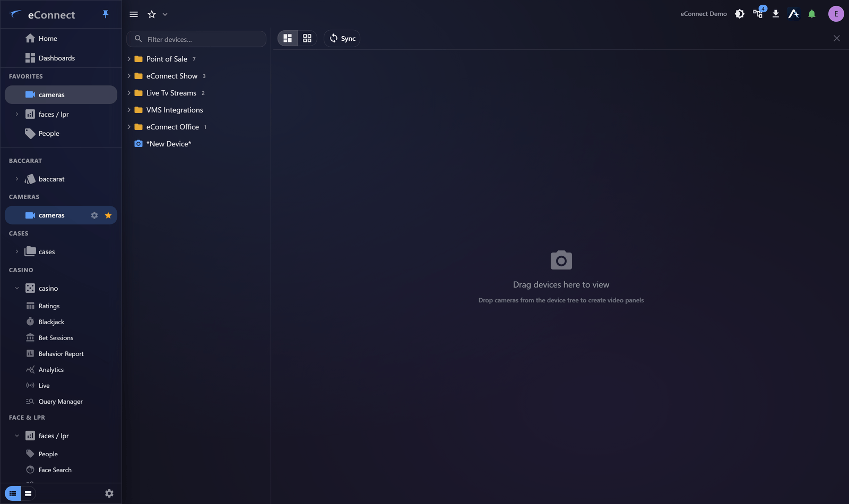
Task: Select the Point of Sale folder label
Action: pos(167,59)
